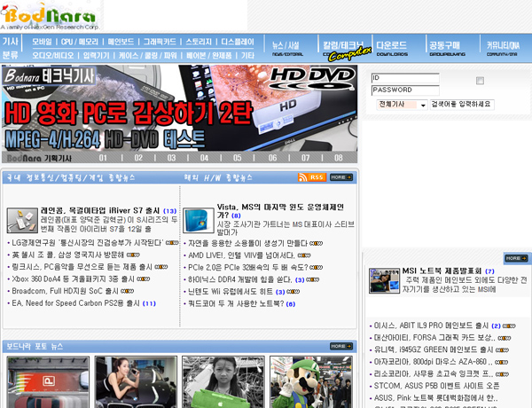Open 공동구매 tab
The image size is (532, 408).
[447, 48]
